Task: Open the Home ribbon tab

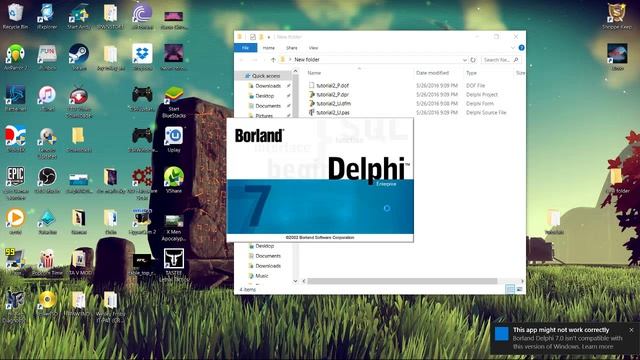Action: [x=269, y=48]
